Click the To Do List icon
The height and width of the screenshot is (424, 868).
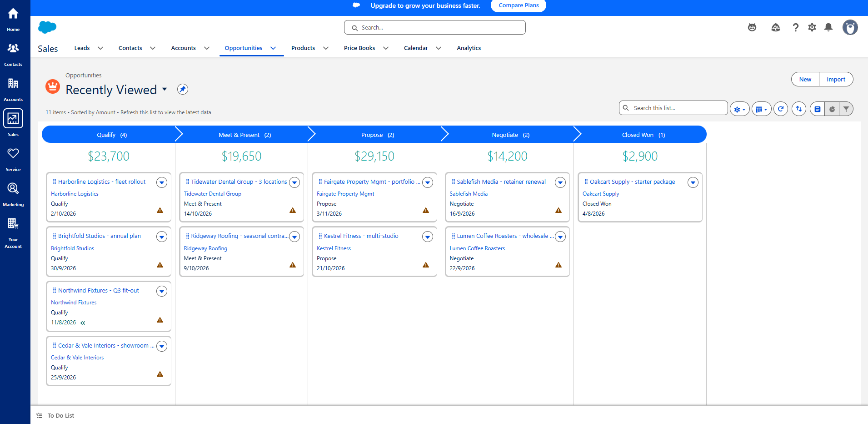click(x=40, y=415)
